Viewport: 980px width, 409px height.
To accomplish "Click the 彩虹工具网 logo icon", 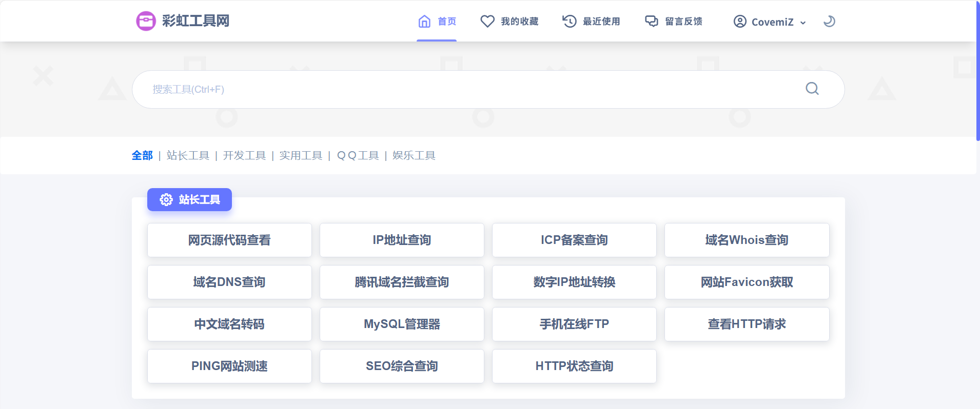I will (146, 21).
